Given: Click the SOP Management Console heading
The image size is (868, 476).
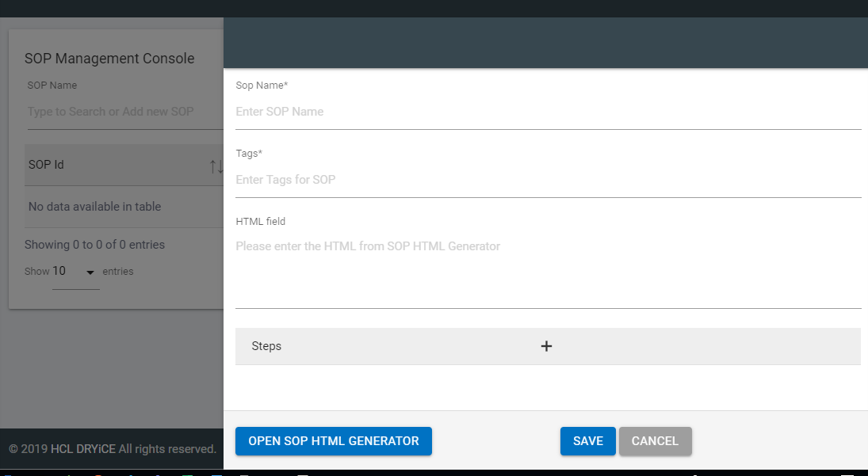Looking at the screenshot, I should 109,59.
